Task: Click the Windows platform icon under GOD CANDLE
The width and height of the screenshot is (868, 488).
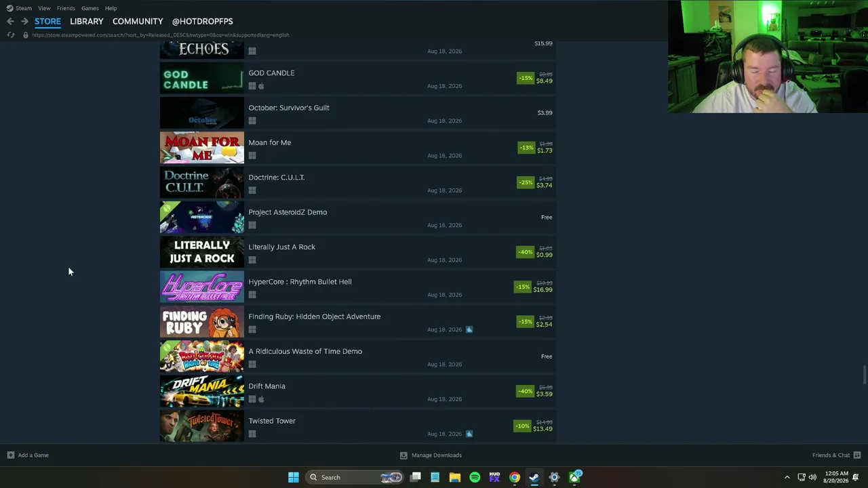Action: click(252, 86)
